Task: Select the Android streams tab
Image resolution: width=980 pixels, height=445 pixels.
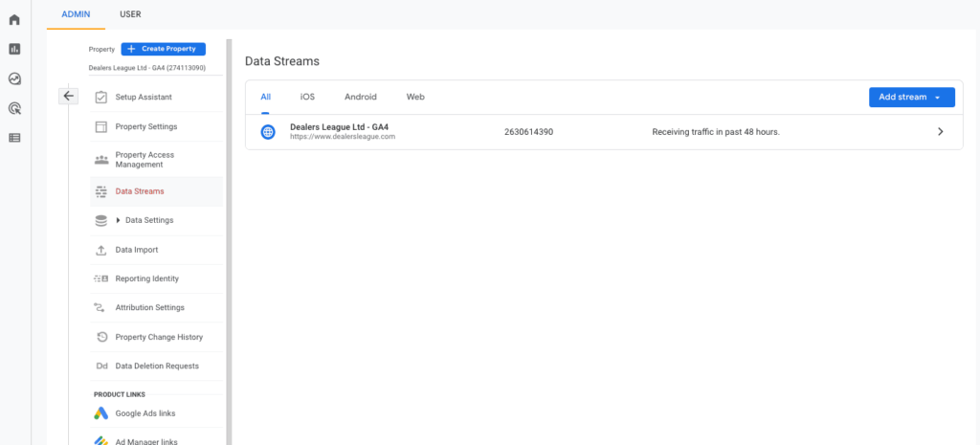Action: click(x=361, y=97)
